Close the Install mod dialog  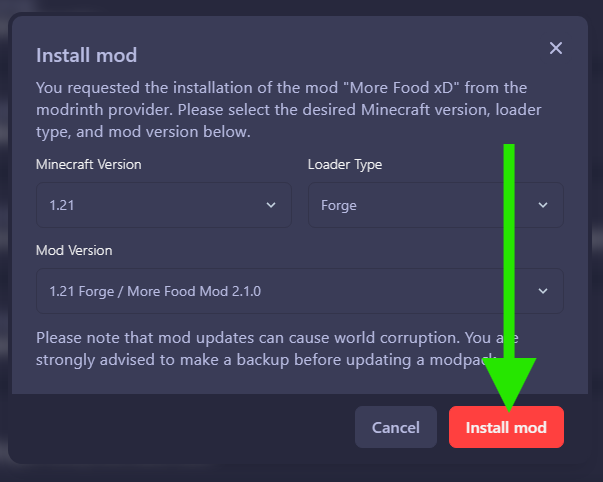point(556,48)
